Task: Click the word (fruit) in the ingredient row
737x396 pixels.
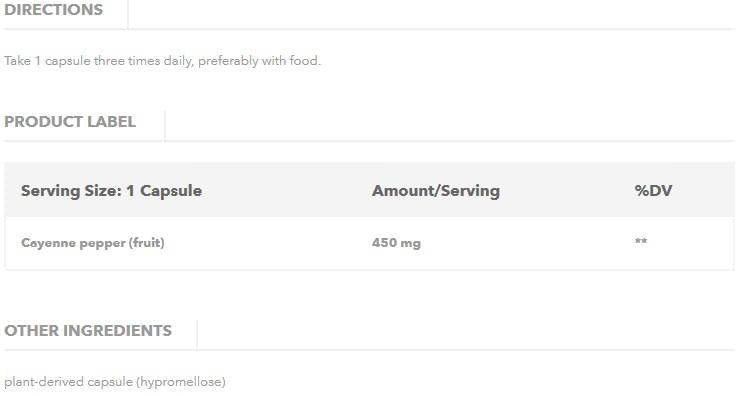Action: (x=146, y=243)
